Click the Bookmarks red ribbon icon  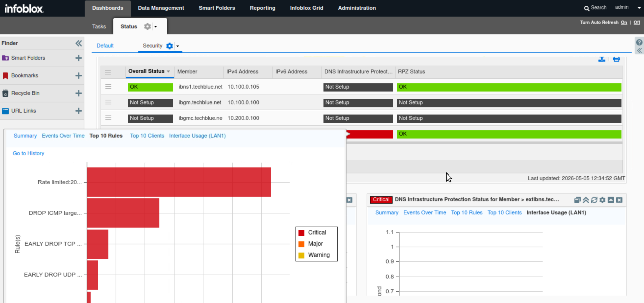[x=5, y=76]
